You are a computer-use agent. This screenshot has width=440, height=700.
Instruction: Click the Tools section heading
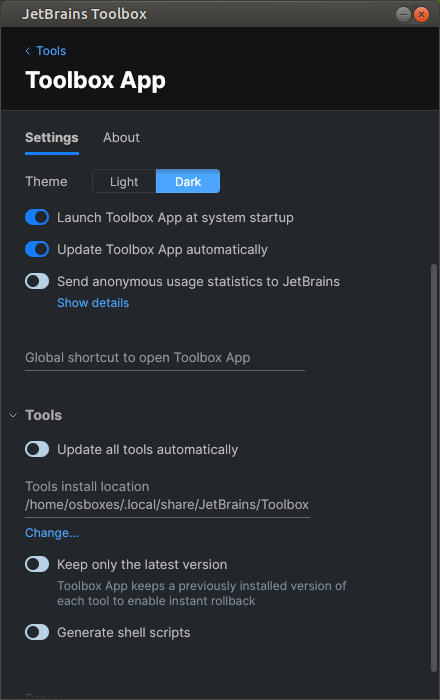[x=43, y=415]
